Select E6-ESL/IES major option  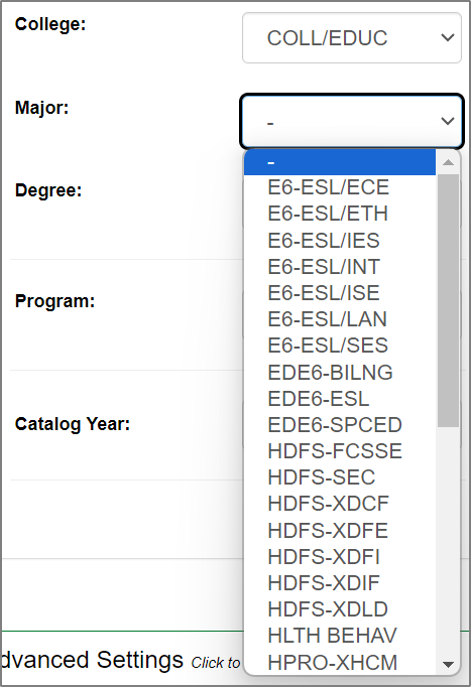click(340, 240)
